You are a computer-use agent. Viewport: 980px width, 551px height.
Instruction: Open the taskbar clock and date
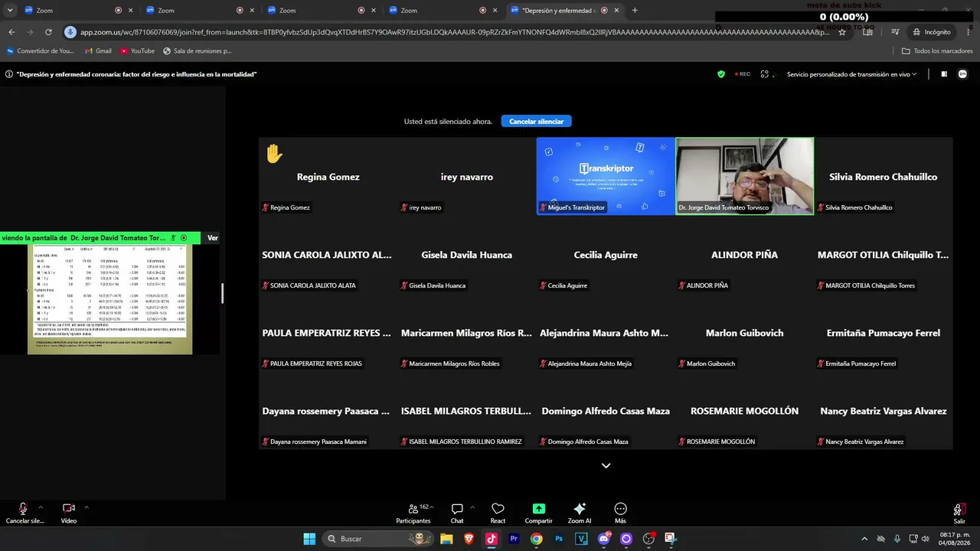pyautogui.click(x=953, y=539)
